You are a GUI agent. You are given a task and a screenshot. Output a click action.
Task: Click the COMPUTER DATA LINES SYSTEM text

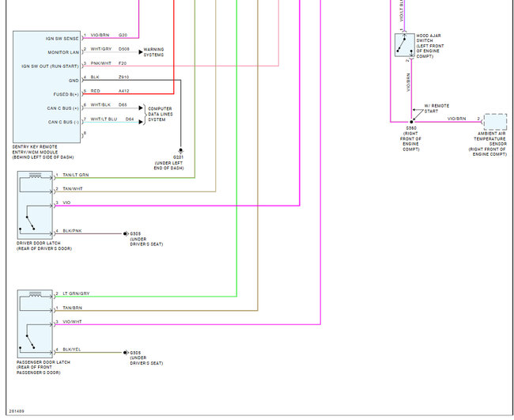pyautogui.click(x=161, y=114)
